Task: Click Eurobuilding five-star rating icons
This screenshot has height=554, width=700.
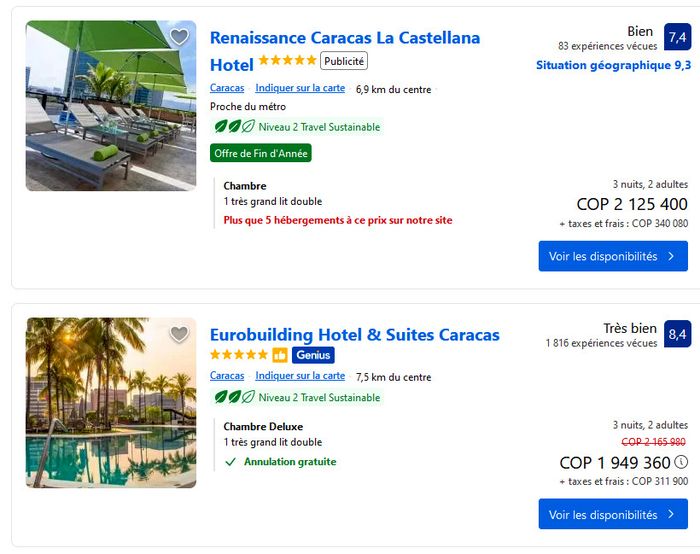Action: [x=239, y=355]
